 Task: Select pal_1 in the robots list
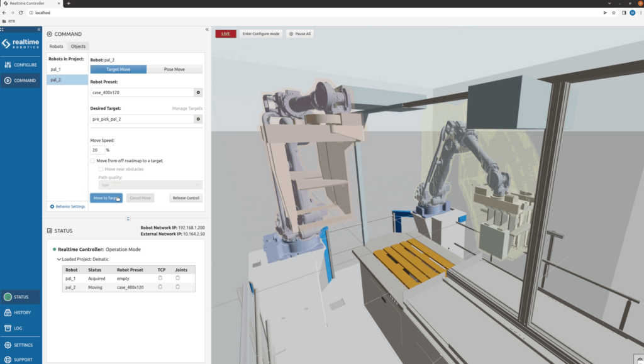pos(56,69)
